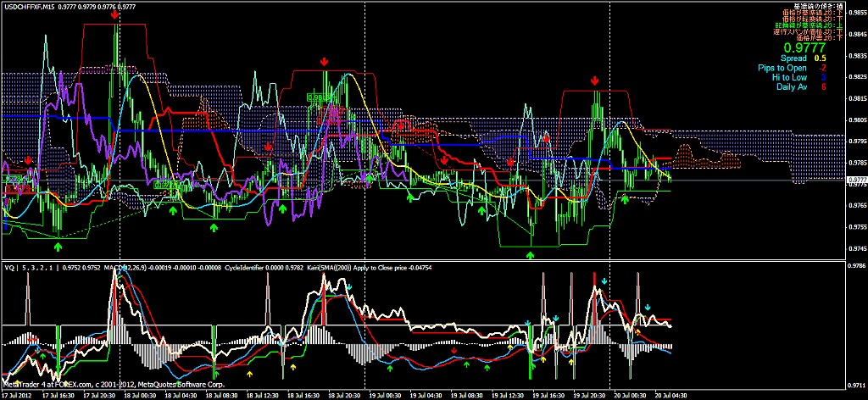
Task: Select the Daily Av label
Action: [791, 86]
